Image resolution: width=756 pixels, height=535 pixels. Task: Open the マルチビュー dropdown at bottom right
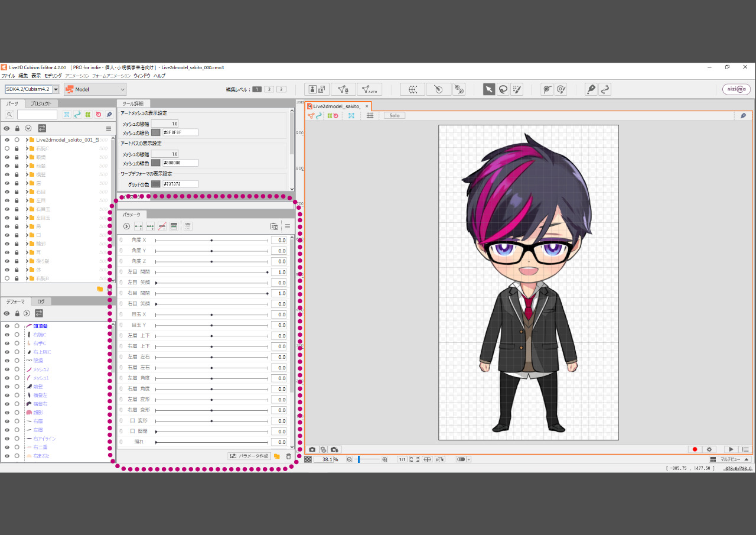tap(730, 459)
